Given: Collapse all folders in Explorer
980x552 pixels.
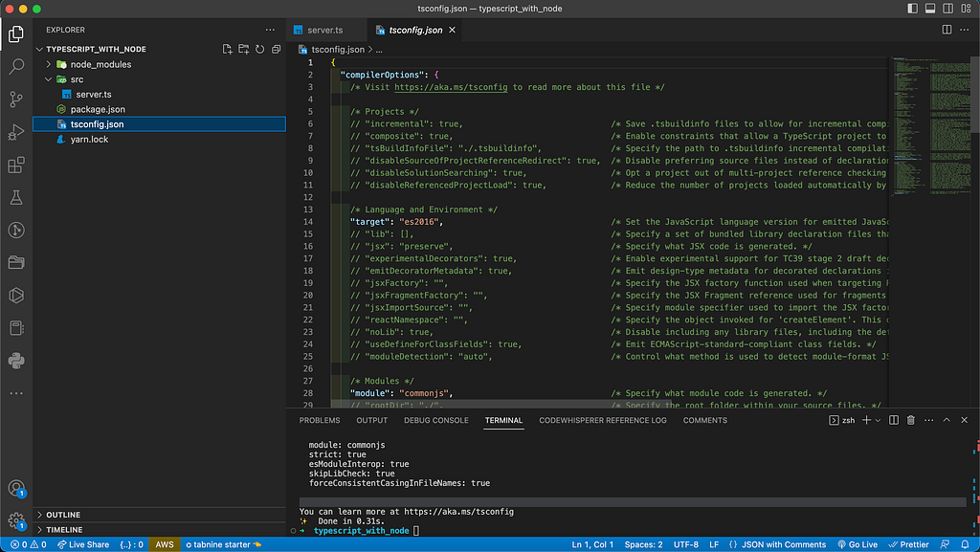Looking at the screenshot, I should pyautogui.click(x=277, y=50).
